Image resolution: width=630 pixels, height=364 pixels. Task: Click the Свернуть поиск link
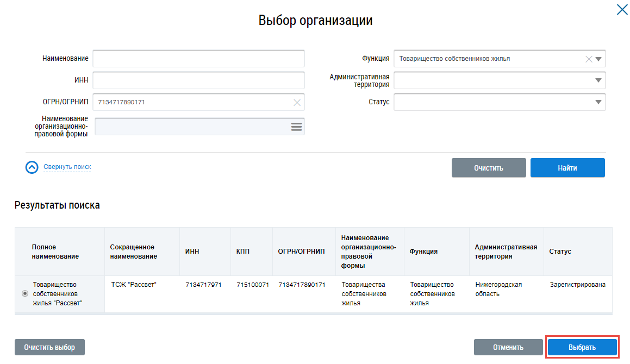coord(67,167)
